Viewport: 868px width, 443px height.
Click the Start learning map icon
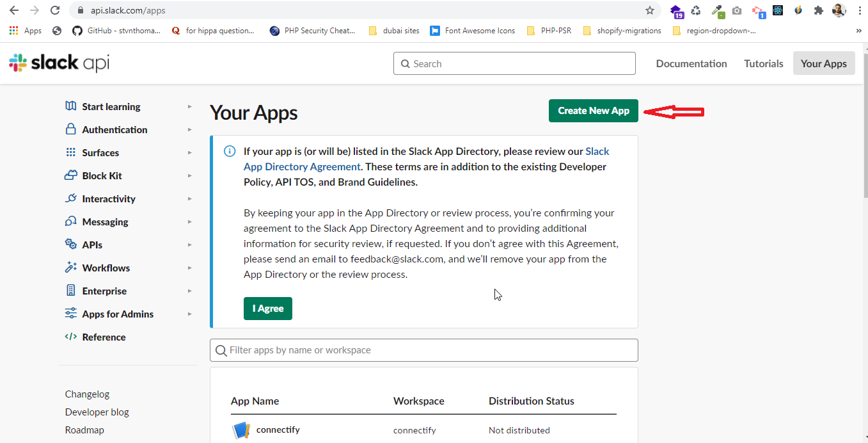[x=71, y=106]
